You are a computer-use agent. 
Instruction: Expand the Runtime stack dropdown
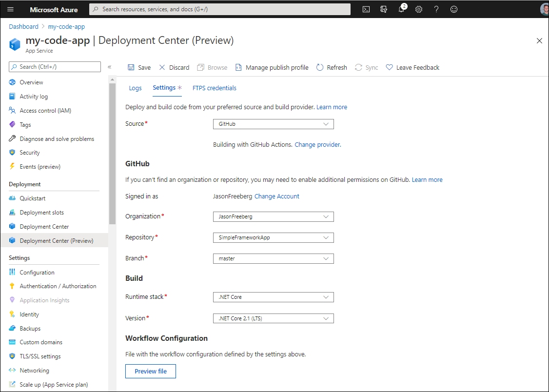point(273,297)
